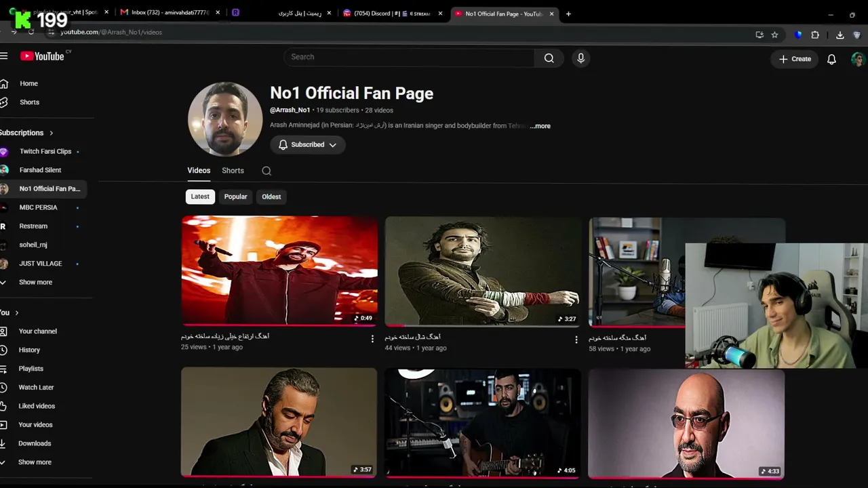
Task: Select the Oldest sort filter
Action: pyautogui.click(x=271, y=197)
